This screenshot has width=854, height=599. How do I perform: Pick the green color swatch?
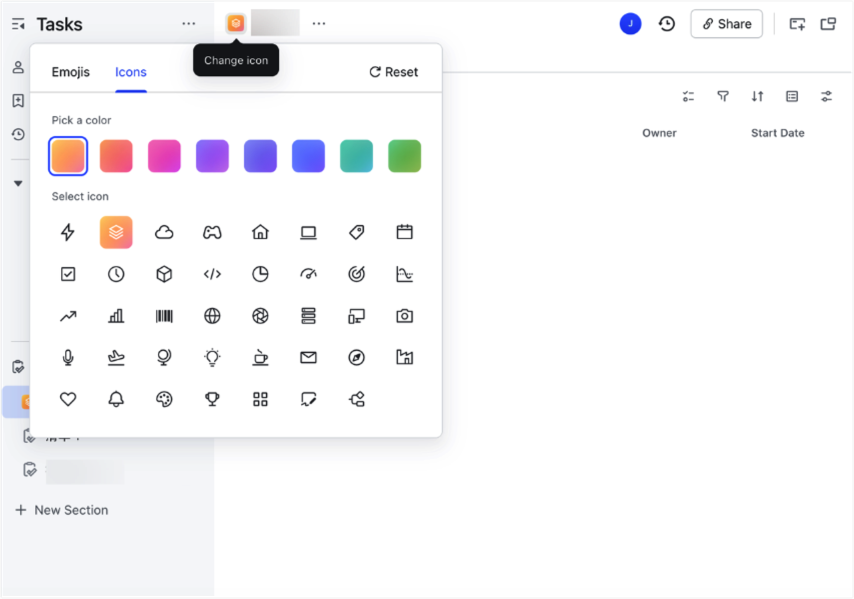pos(404,156)
